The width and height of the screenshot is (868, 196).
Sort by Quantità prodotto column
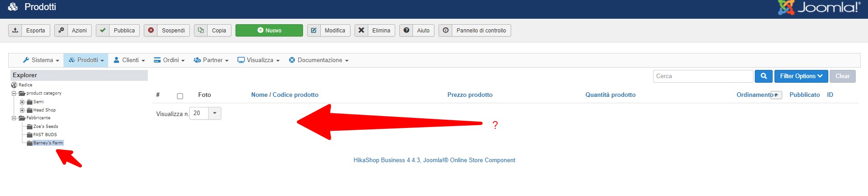tap(610, 95)
